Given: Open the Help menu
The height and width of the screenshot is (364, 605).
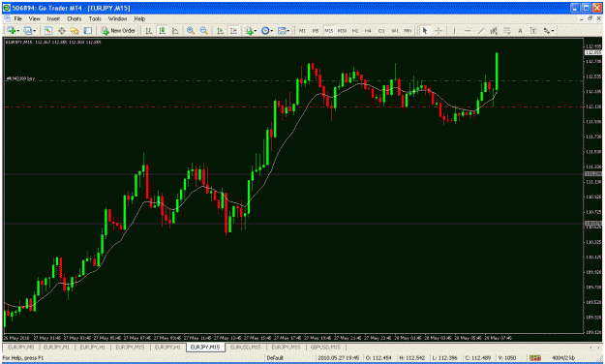Looking at the screenshot, I should point(139,18).
